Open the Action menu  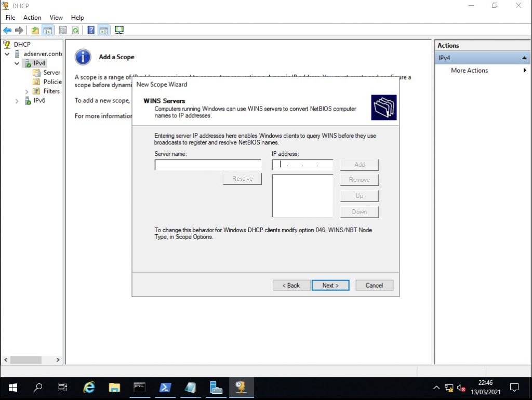[x=32, y=18]
